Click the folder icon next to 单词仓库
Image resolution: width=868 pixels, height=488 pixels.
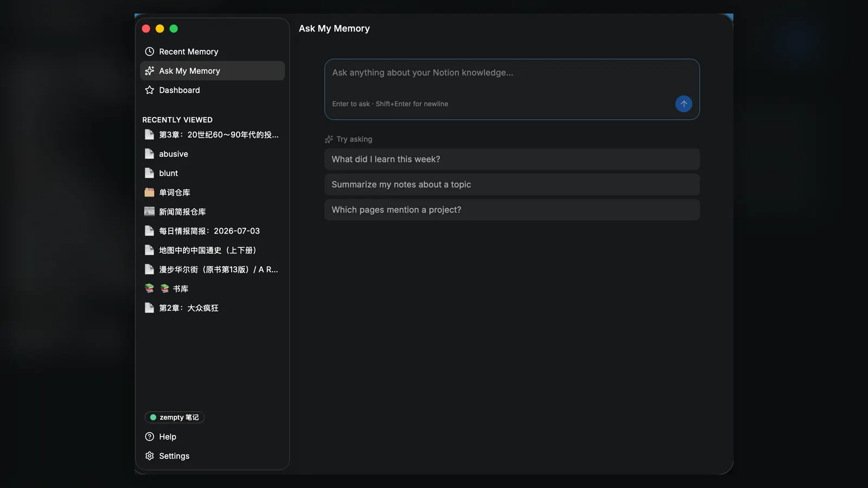(149, 192)
